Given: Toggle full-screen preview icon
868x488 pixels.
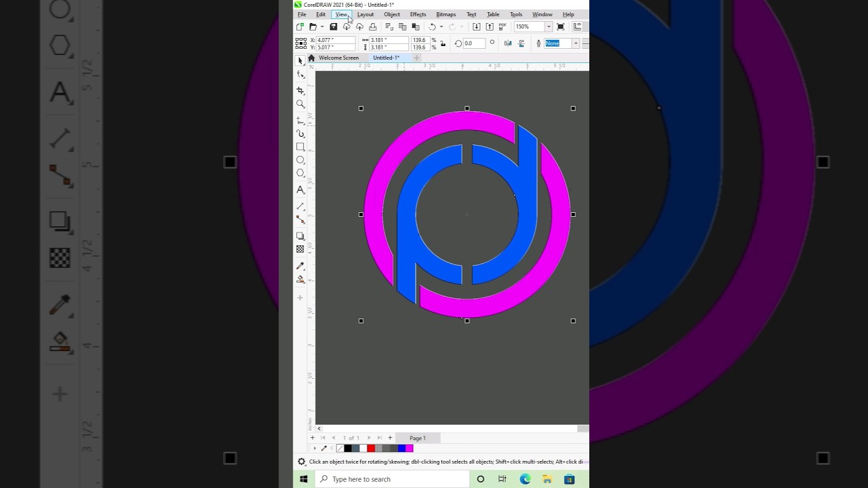Looking at the screenshot, I should (561, 26).
